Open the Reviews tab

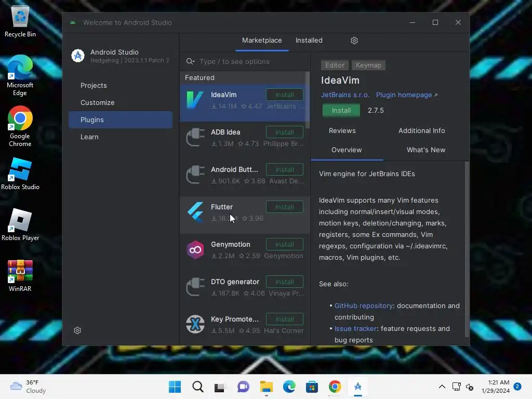342,130
